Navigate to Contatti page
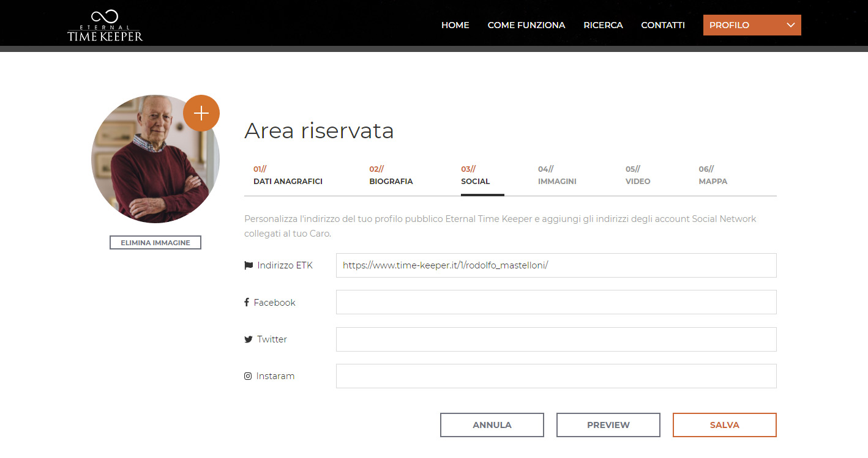The image size is (868, 458). pos(662,25)
